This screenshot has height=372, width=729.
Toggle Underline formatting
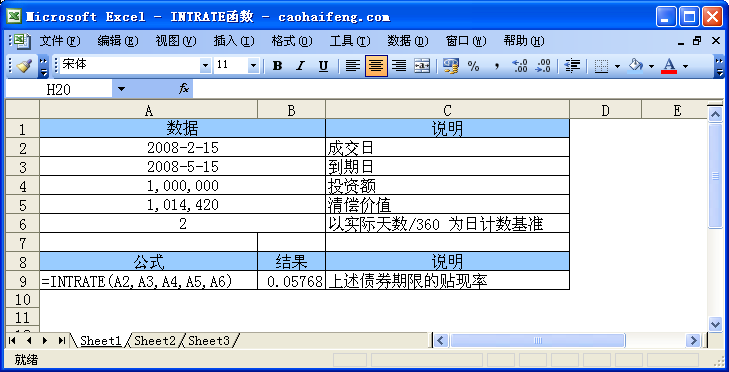click(x=323, y=66)
